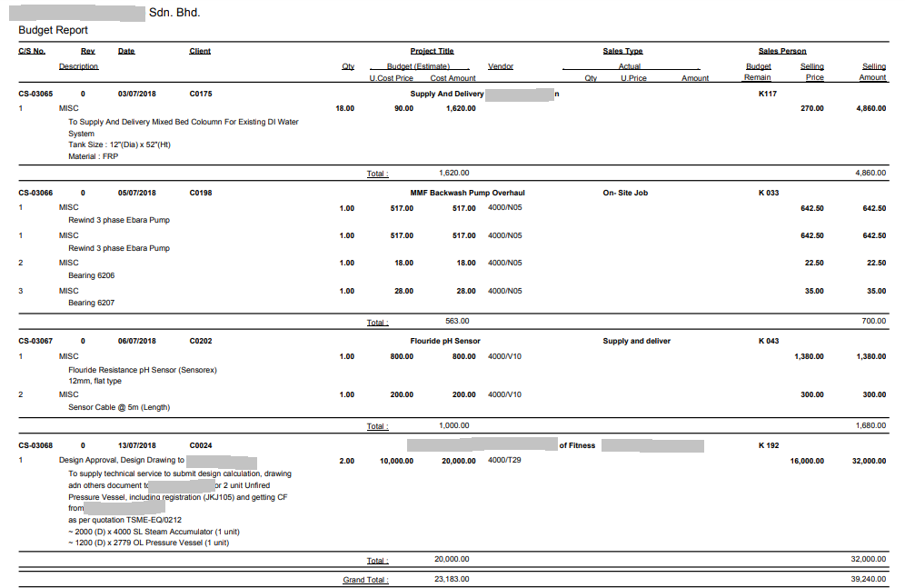Image resolution: width=905 pixels, height=588 pixels.
Task: Click project title 'Flouride pH Sensor'
Action: click(445, 341)
